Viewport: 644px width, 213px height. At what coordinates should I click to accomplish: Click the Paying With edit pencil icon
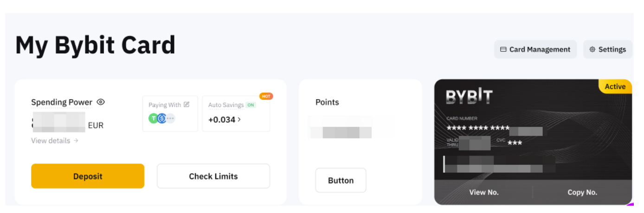[x=187, y=105]
